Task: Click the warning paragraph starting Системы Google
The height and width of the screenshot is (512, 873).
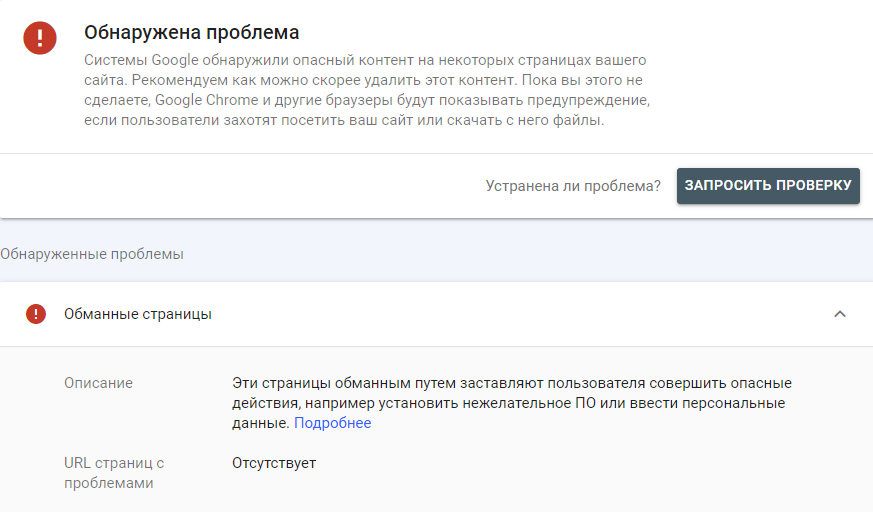Action: (x=367, y=90)
